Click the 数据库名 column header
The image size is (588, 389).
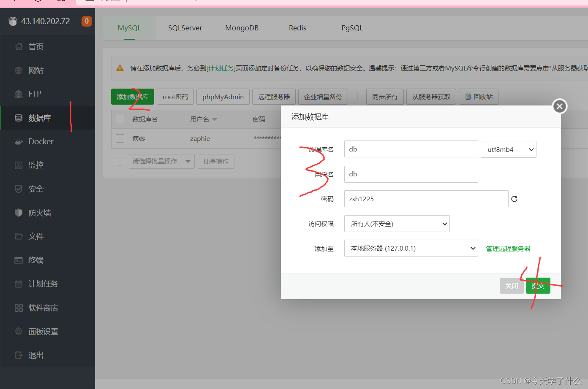(x=145, y=119)
